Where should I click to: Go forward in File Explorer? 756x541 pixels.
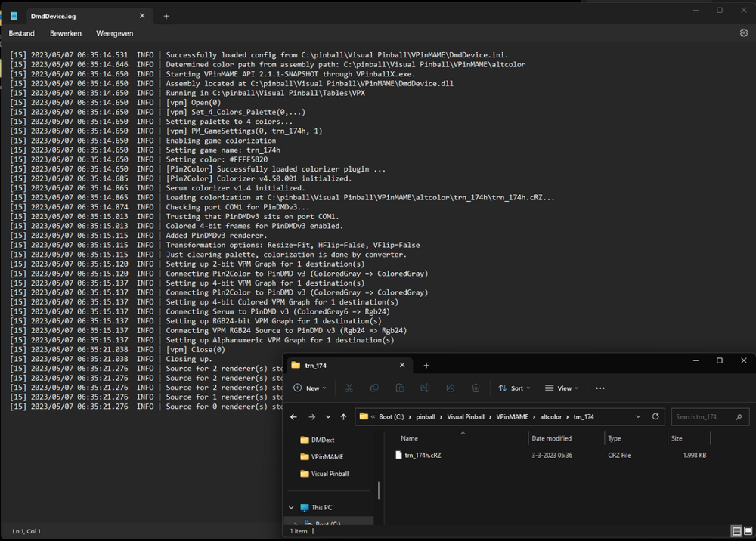(x=312, y=417)
